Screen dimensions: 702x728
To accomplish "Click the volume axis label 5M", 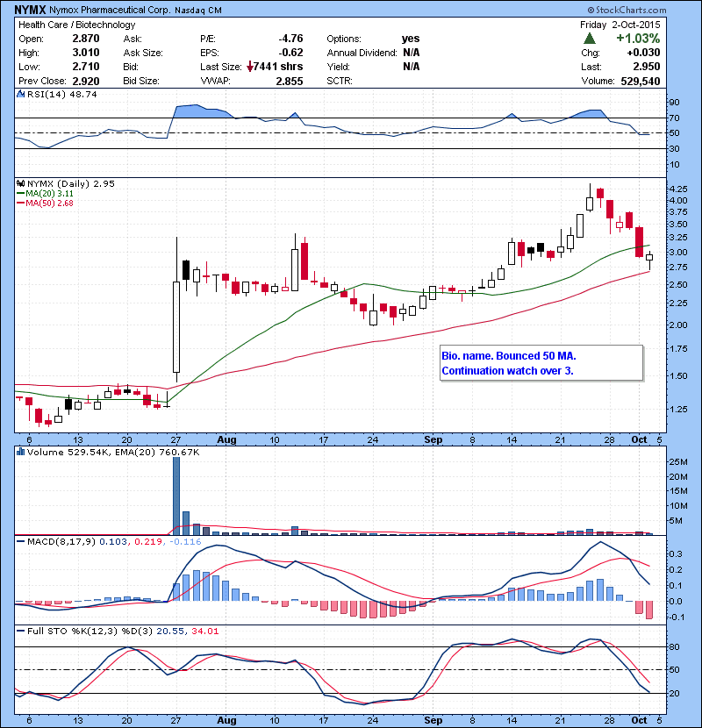I will pyautogui.click(x=676, y=520).
